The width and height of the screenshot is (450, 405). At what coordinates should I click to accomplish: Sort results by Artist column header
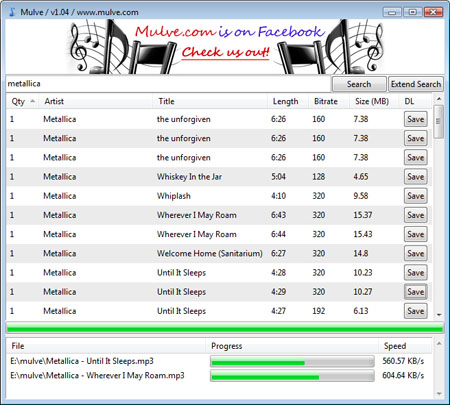(96, 101)
